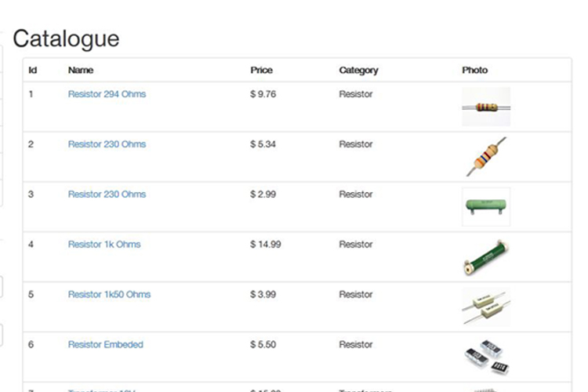Image resolution: width=588 pixels, height=392 pixels.
Task: Open the Resistor 294 Ohms link
Action: click(x=107, y=94)
